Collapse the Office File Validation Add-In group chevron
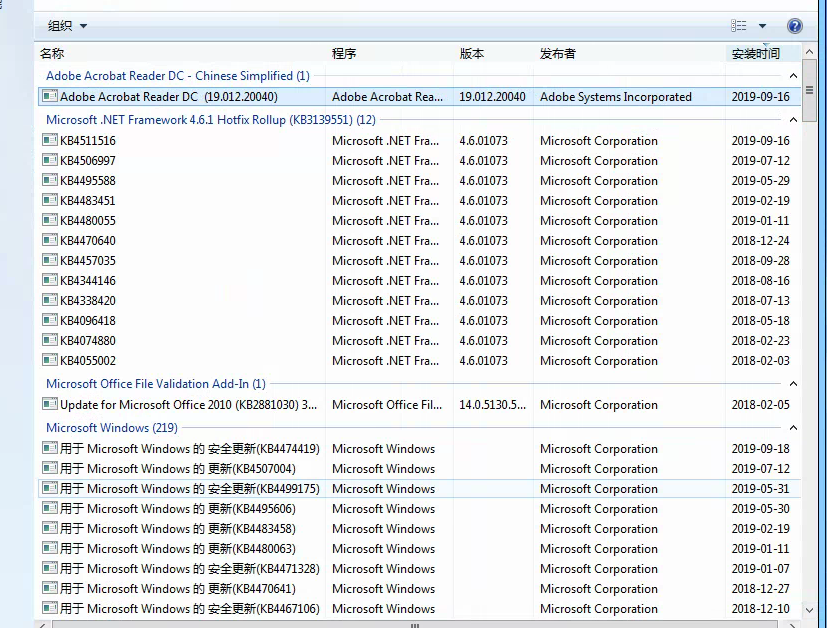The width and height of the screenshot is (827, 628). coord(793,384)
